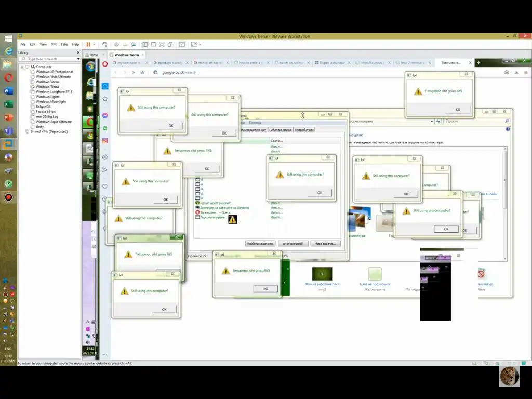The image size is (532, 399).
Task: Select 'Диспечер на задачите на Windows' task row
Action: click(x=224, y=208)
